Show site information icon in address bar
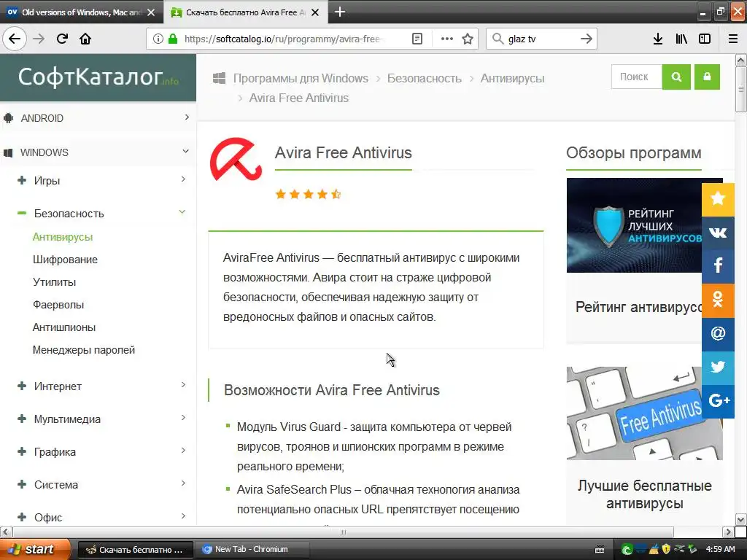The height and width of the screenshot is (560, 747). (158, 39)
